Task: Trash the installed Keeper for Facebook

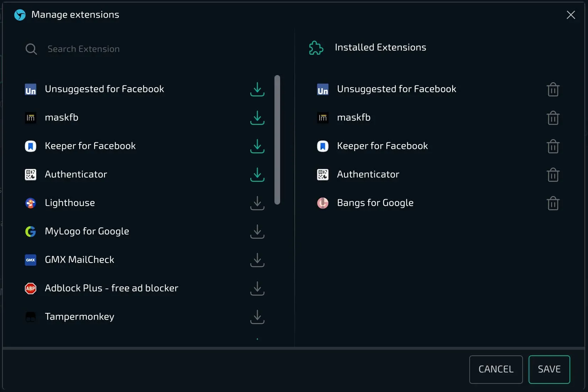Action: click(x=553, y=146)
